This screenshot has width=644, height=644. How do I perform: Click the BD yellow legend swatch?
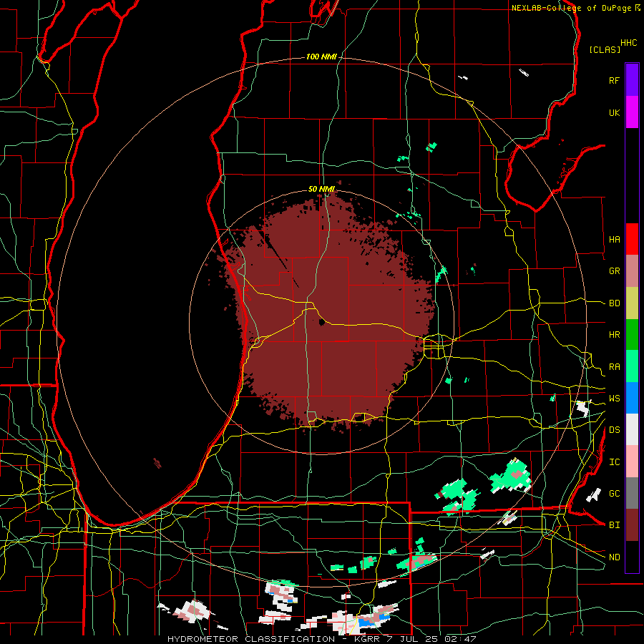[x=632, y=303]
